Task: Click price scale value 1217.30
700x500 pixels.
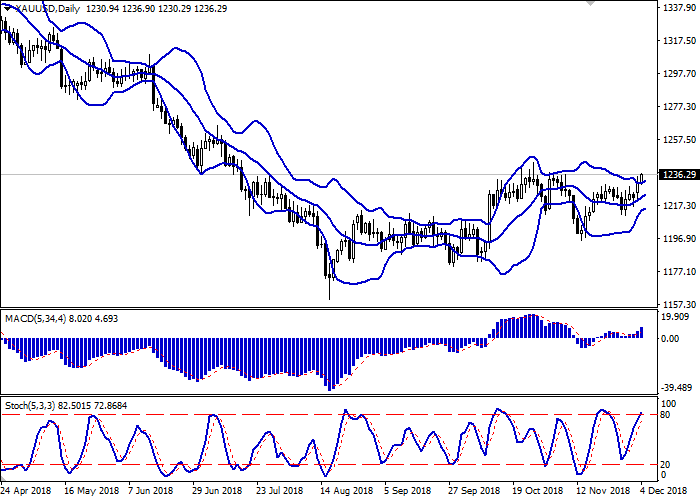Action: coord(680,206)
